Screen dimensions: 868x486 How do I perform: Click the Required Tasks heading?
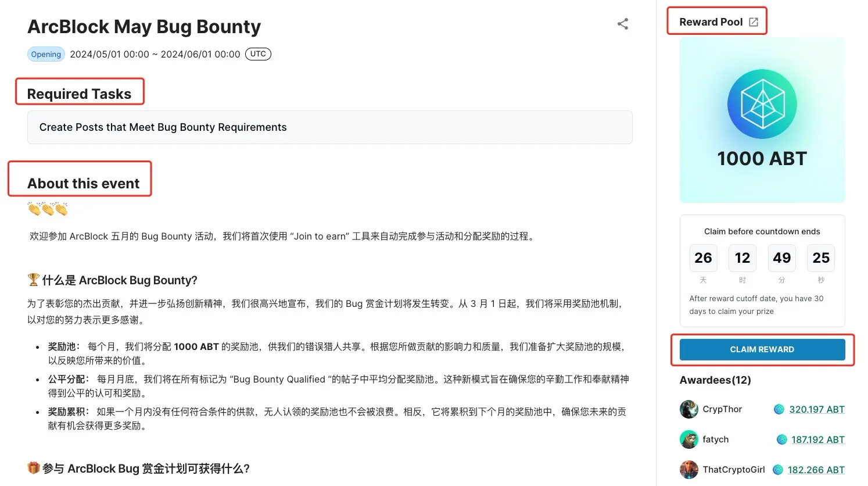click(80, 94)
